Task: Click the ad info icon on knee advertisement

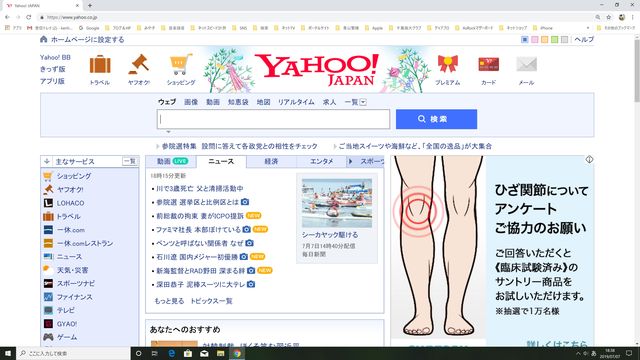Action: click(x=589, y=160)
